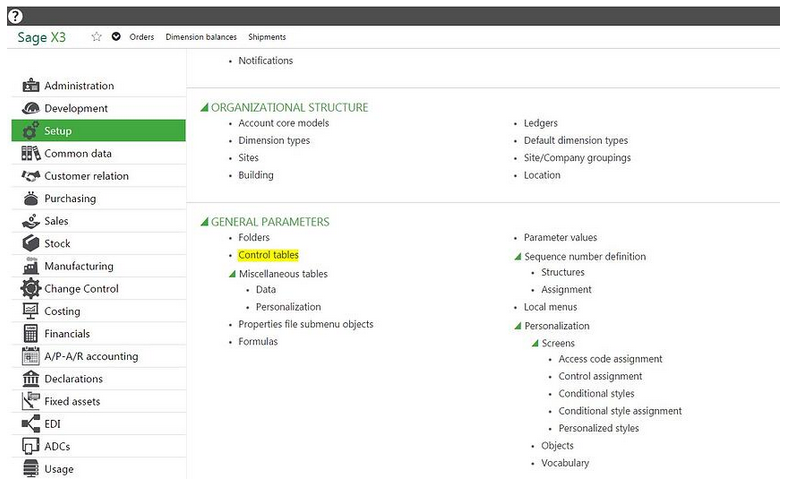
Task: Open the Administration module icon
Action: (30, 86)
